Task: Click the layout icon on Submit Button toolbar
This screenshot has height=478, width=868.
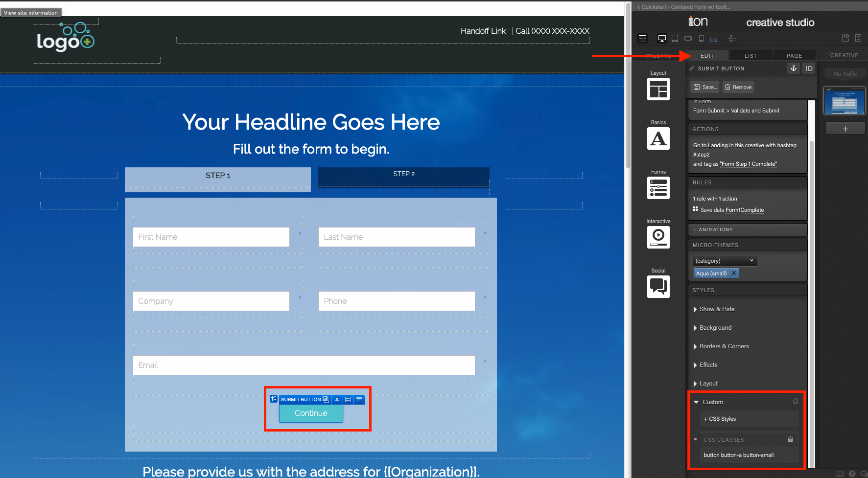Action: 348,400
